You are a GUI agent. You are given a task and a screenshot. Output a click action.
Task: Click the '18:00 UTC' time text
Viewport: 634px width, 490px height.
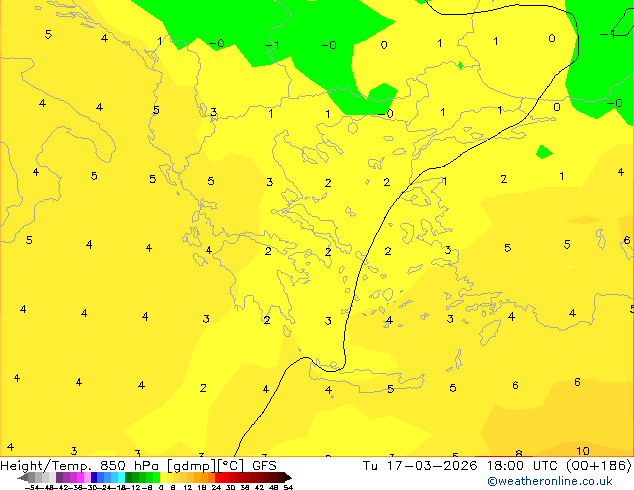click(x=524, y=466)
